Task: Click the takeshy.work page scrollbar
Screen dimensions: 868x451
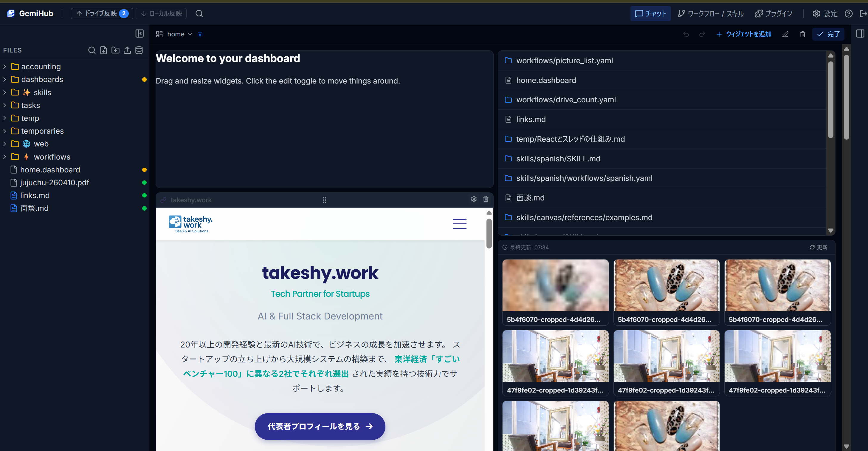Action: tap(489, 233)
